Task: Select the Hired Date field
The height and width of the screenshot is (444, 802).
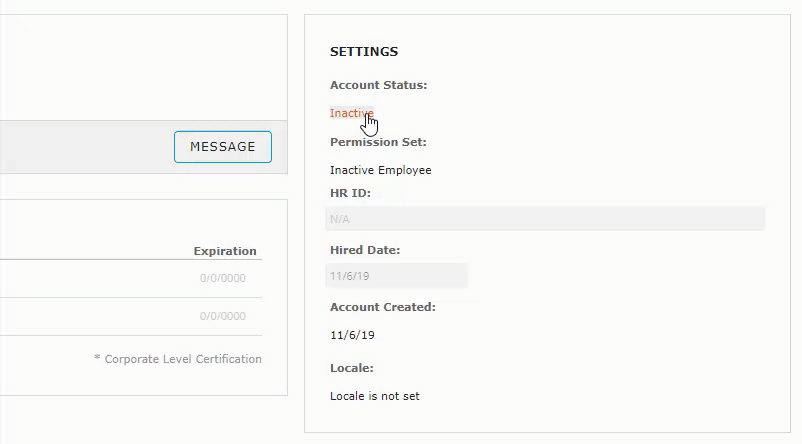Action: 397,275
